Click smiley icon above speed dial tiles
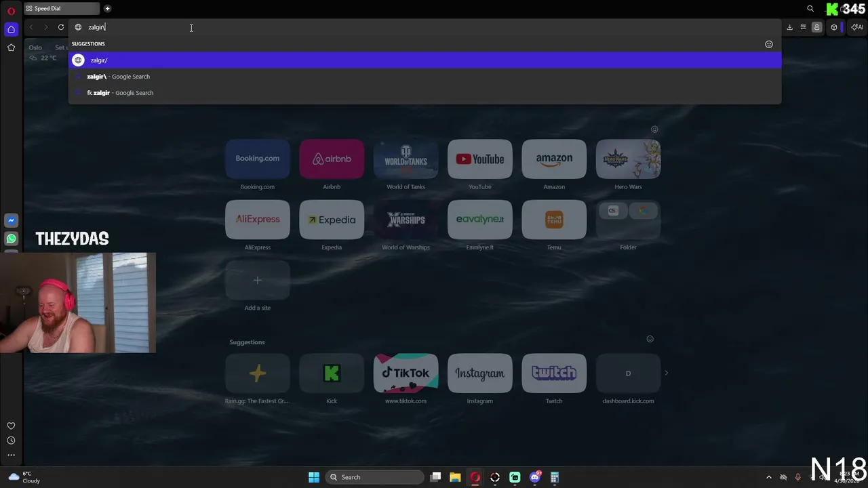This screenshot has height=488, width=868. [654, 129]
